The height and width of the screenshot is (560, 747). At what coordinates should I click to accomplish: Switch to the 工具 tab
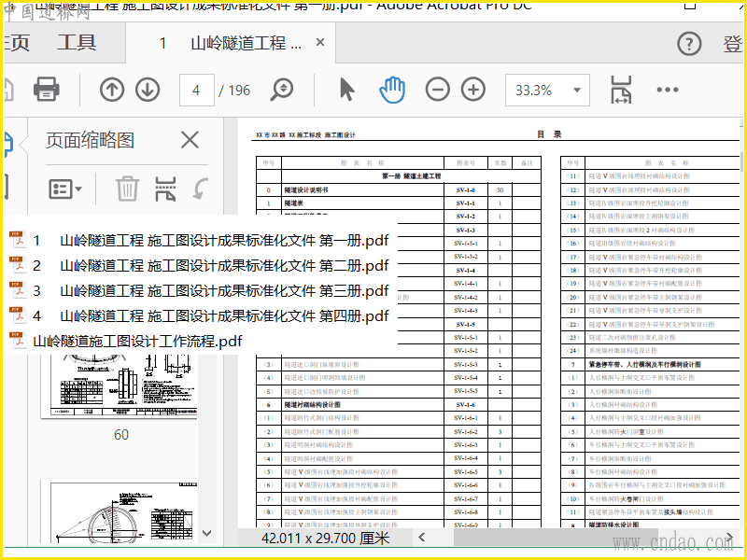click(77, 42)
